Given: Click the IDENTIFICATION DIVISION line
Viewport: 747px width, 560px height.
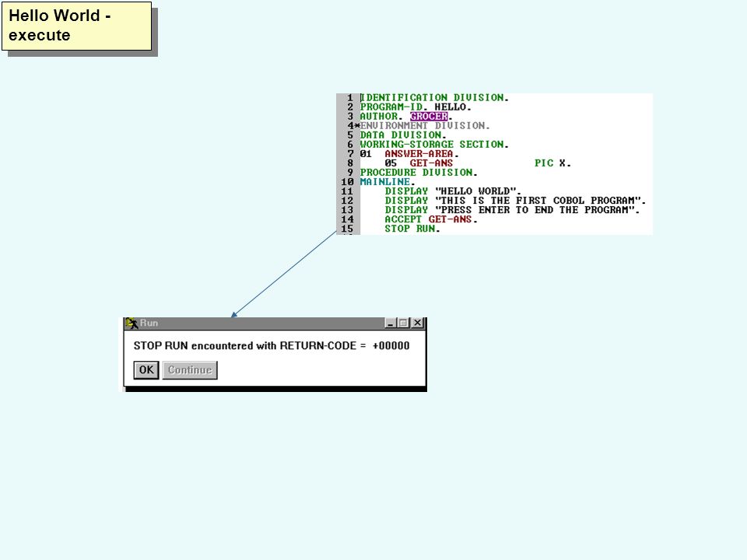Looking at the screenshot, I should [434, 98].
